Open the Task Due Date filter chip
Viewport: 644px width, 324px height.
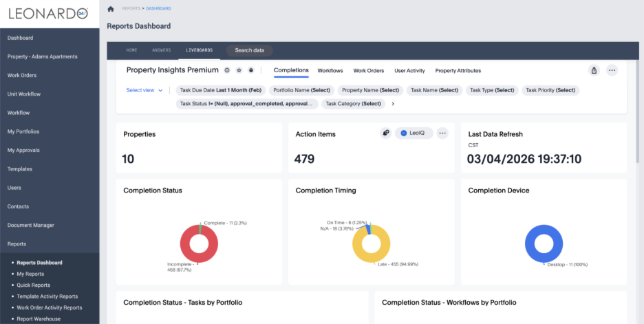(221, 90)
